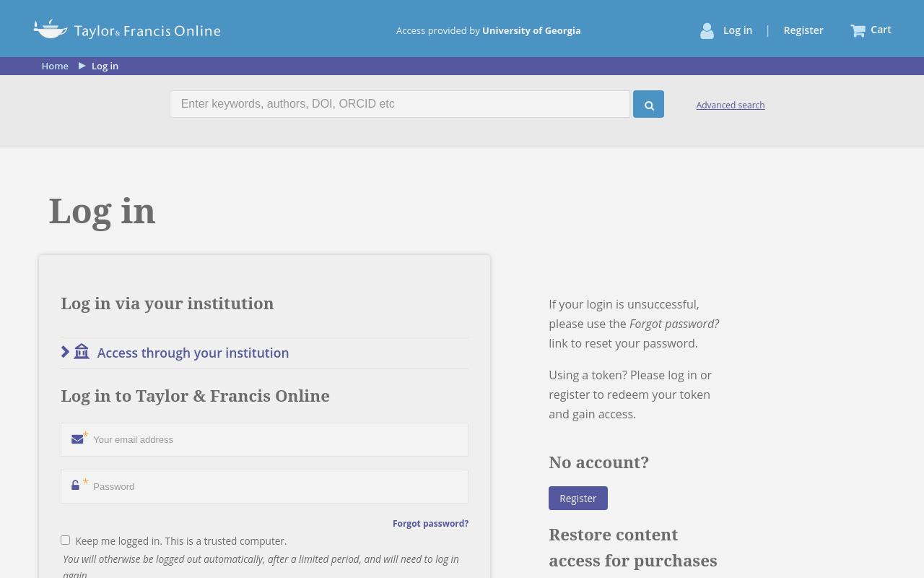924x578 pixels.
Task: Click Access through your institution link
Action: tap(193, 353)
